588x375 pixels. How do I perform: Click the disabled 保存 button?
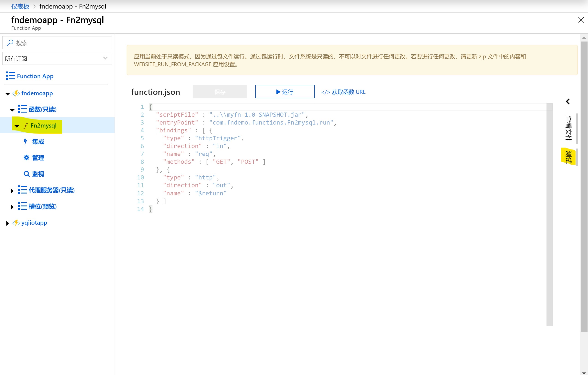coord(220,92)
